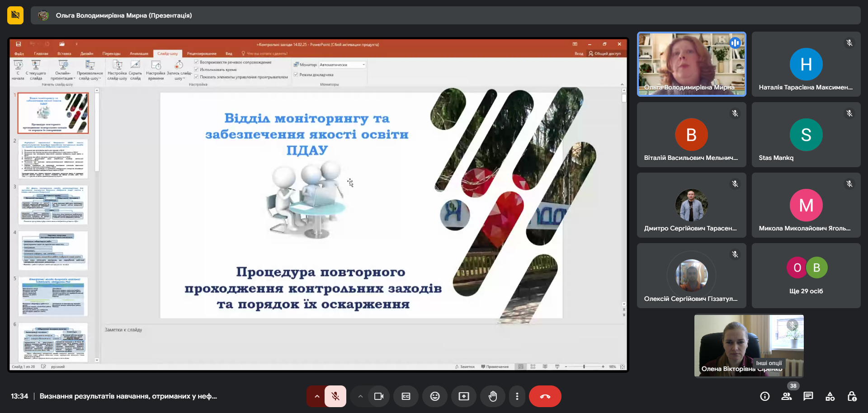Toggle Заметки button in status bar
The height and width of the screenshot is (413, 868).
pyautogui.click(x=465, y=367)
